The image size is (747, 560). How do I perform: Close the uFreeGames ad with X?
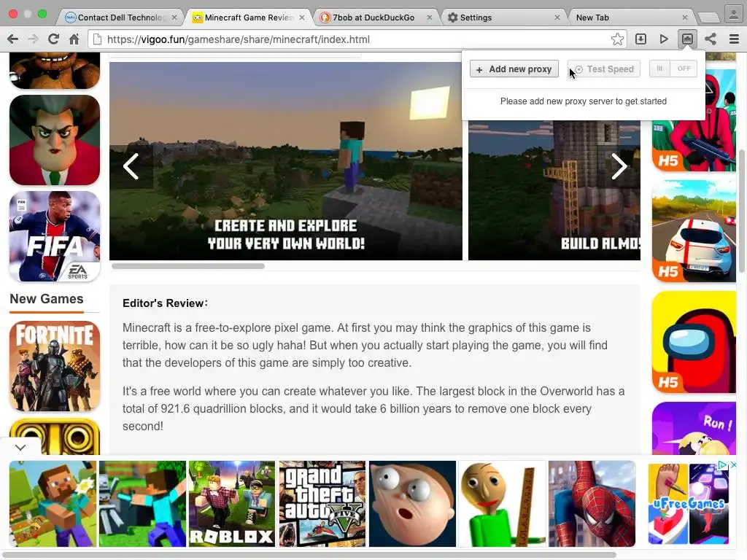734,464
